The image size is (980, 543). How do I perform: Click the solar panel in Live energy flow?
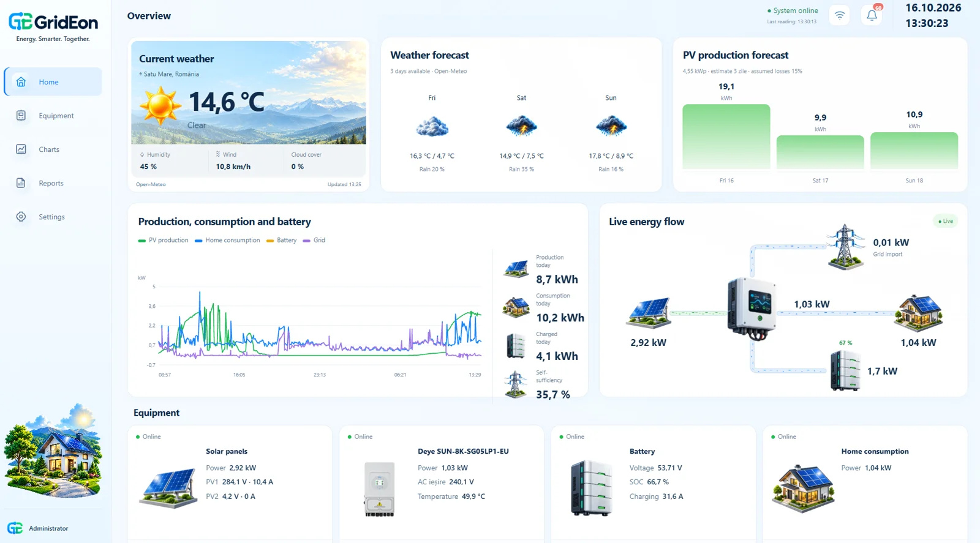click(648, 313)
